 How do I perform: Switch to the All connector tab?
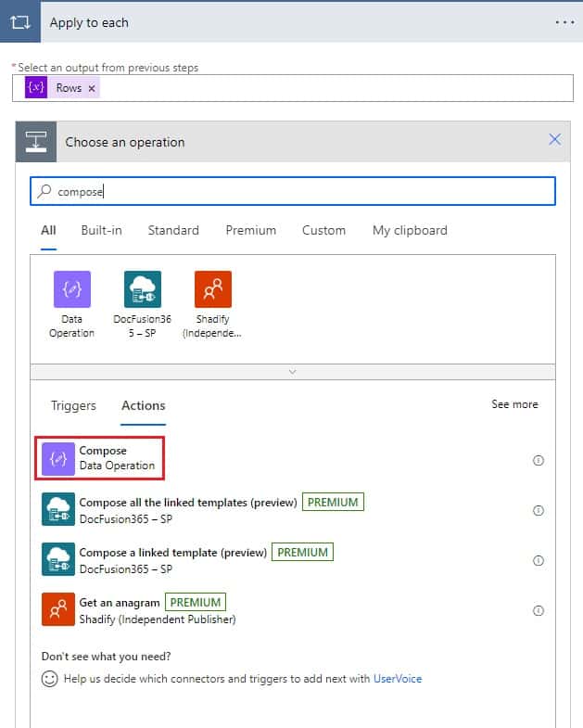pyautogui.click(x=48, y=230)
